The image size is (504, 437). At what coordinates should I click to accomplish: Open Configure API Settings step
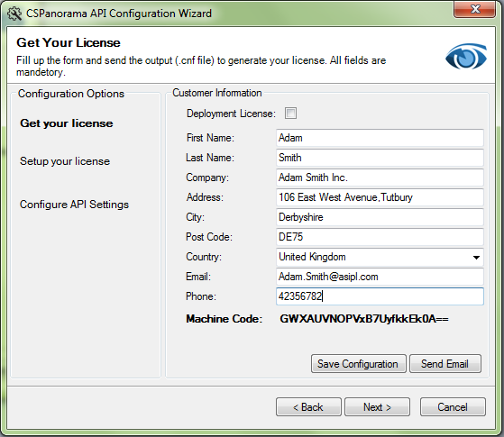[74, 205]
